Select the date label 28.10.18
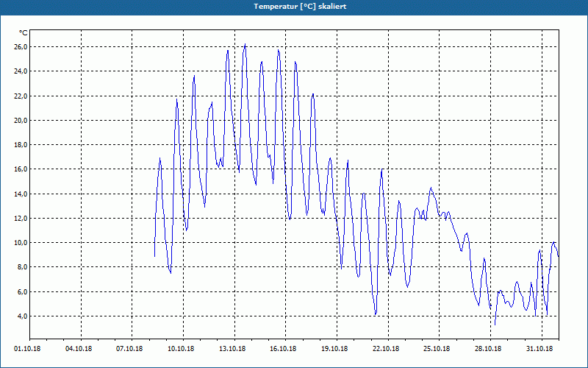 pyautogui.click(x=488, y=349)
